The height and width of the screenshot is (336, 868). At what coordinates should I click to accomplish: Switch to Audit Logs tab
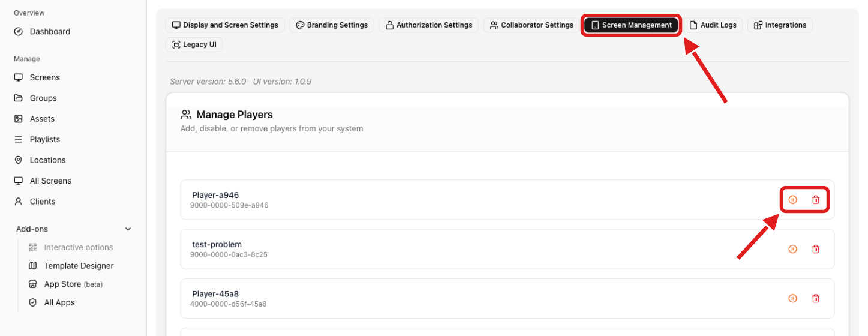(713, 25)
